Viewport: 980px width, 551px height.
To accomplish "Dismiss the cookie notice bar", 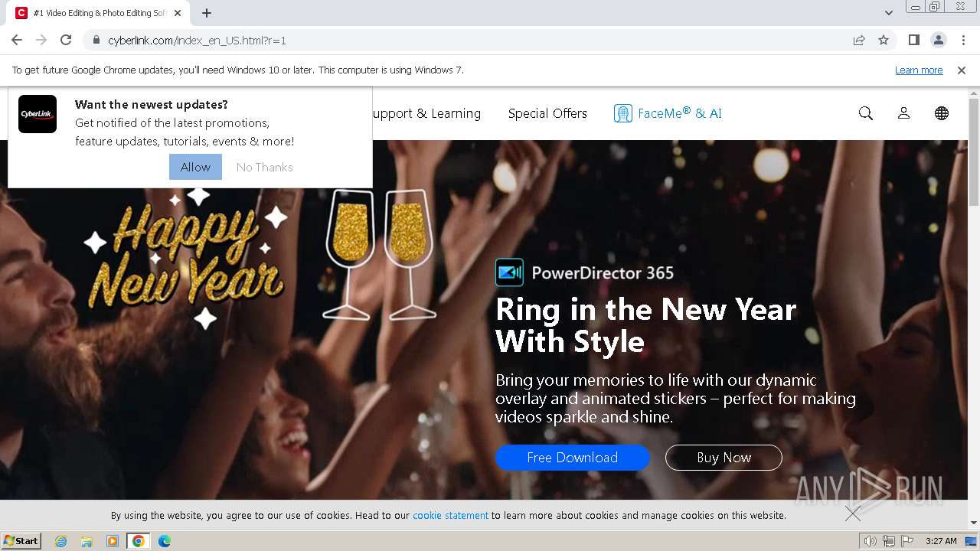I will click(x=853, y=514).
